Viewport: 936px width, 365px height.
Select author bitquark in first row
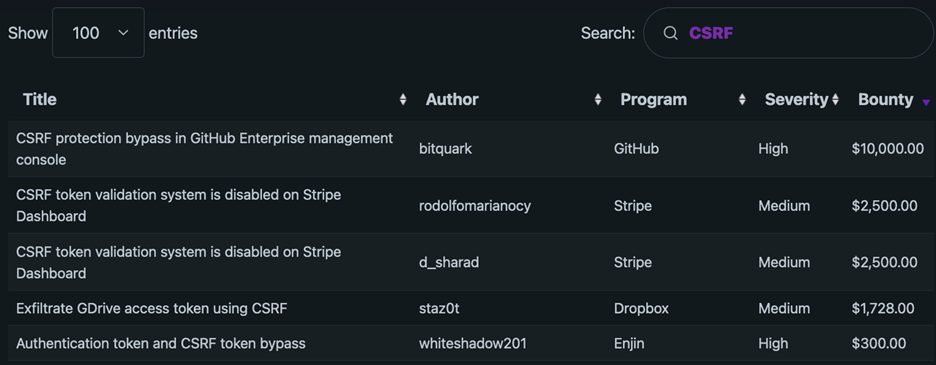coord(445,149)
